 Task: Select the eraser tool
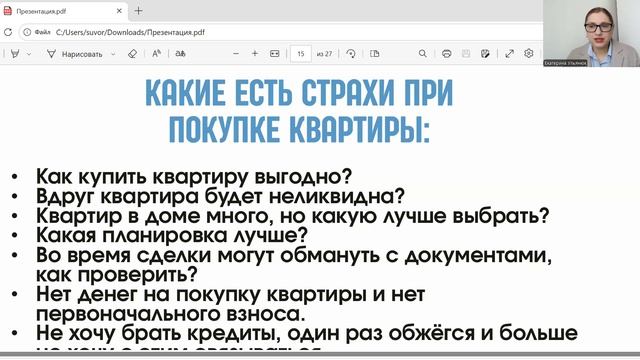(132, 54)
